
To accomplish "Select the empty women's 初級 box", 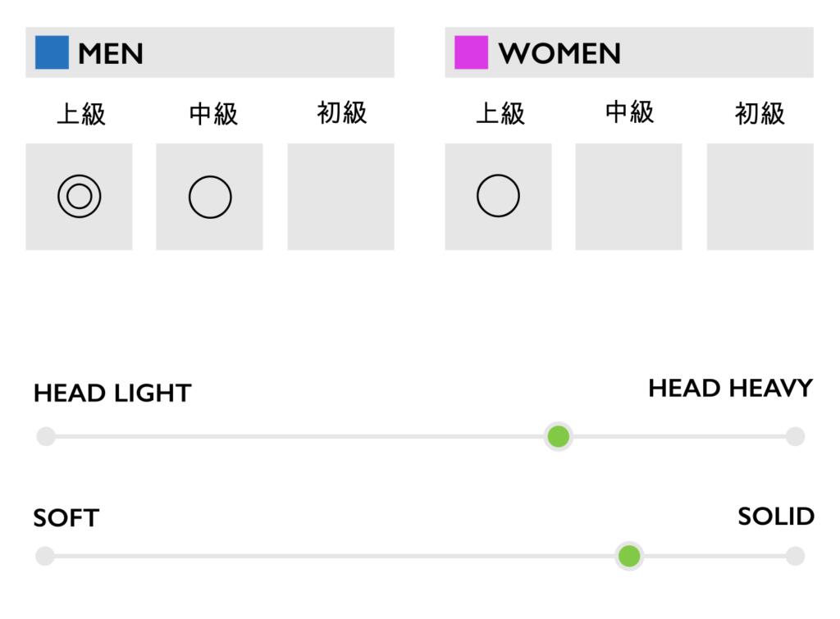I will click(760, 197).
